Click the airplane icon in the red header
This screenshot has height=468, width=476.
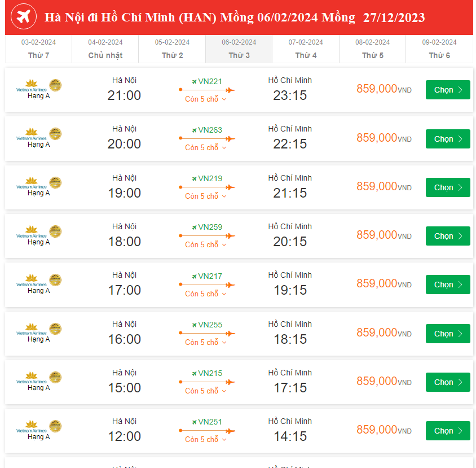pos(23,17)
